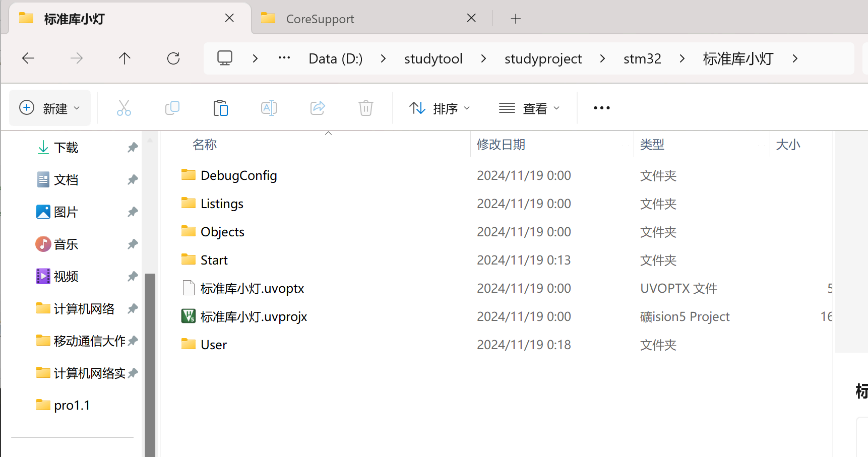This screenshot has width=868, height=457.
Task: Sort by the 大小 column header
Action: click(788, 145)
